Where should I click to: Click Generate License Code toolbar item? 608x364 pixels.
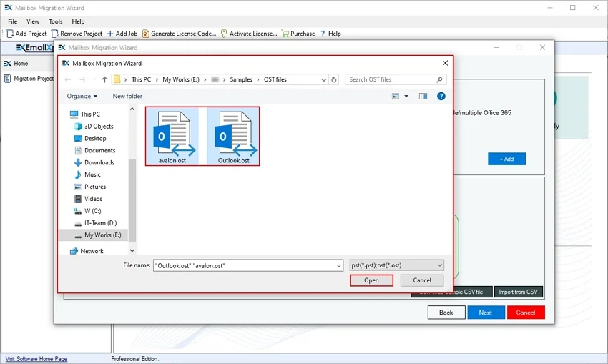179,34
